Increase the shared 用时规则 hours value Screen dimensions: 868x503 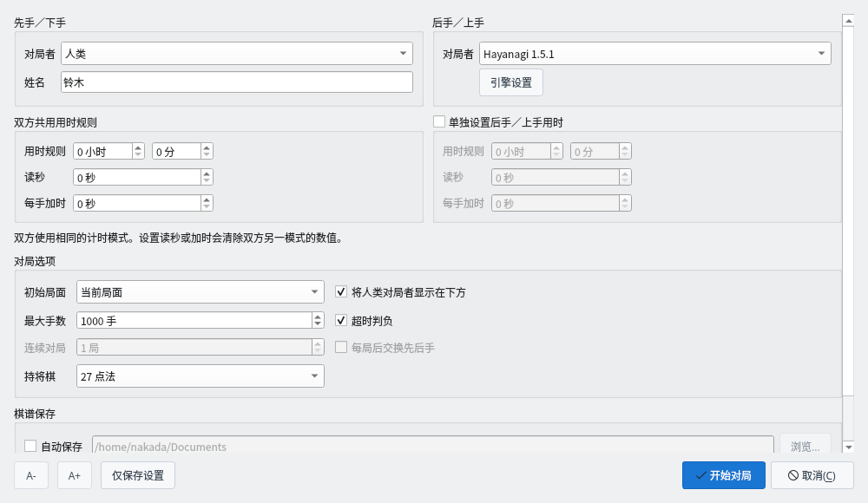(x=138, y=147)
